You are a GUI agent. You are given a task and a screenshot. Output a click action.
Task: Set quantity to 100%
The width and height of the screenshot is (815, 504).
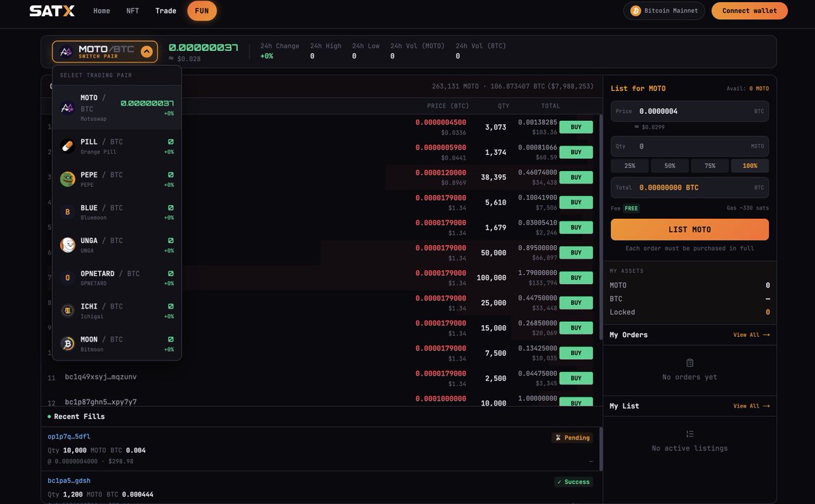click(750, 166)
